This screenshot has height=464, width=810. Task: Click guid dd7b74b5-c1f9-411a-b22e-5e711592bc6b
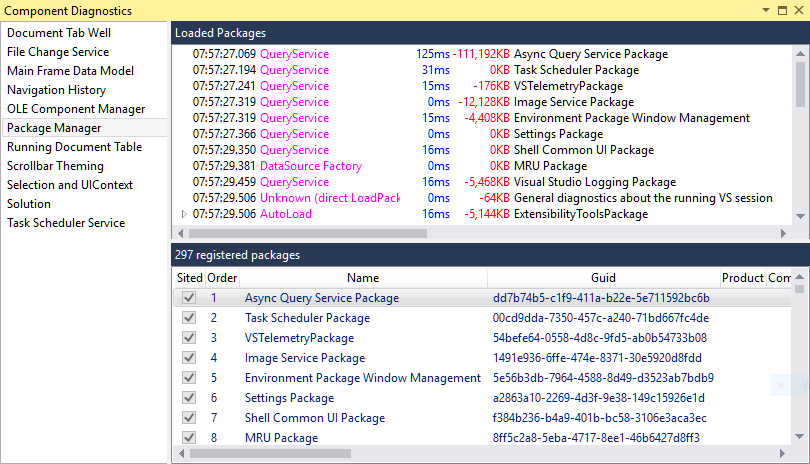pyautogui.click(x=601, y=298)
